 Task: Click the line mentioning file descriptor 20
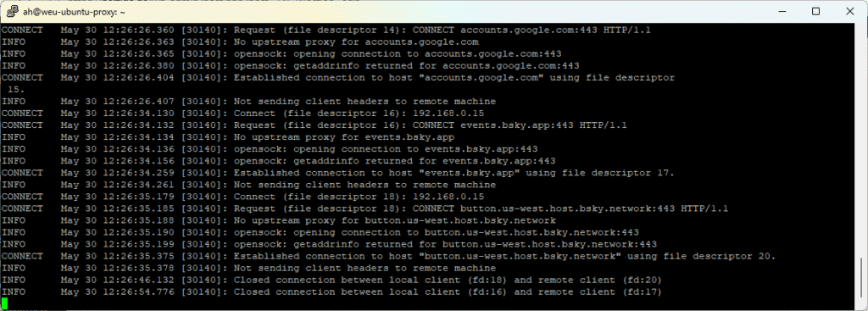(x=388, y=256)
